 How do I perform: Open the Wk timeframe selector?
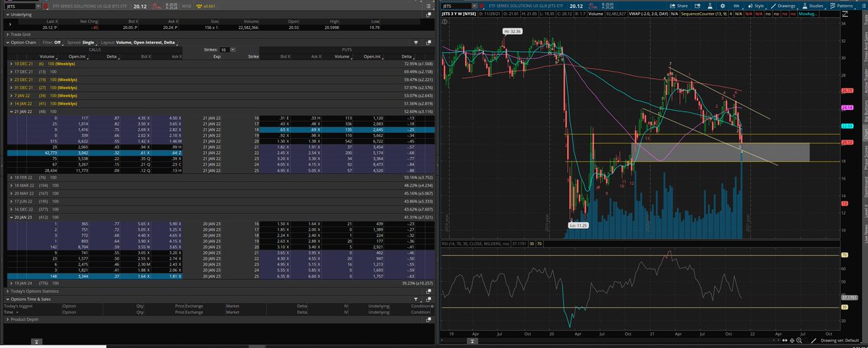(x=737, y=6)
